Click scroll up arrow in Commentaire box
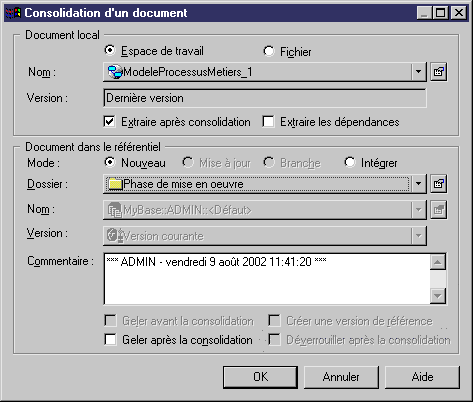473x402 pixels. (438, 263)
